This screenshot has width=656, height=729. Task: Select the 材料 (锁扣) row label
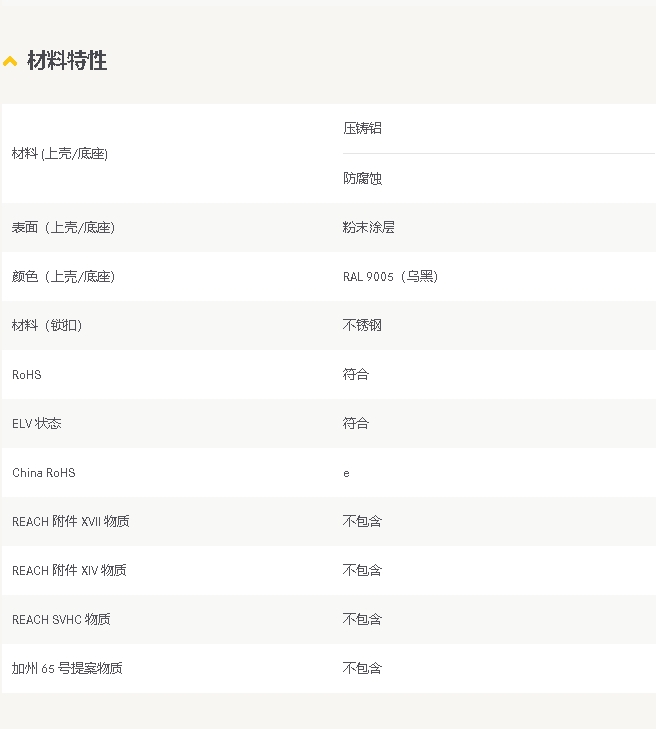coord(47,326)
